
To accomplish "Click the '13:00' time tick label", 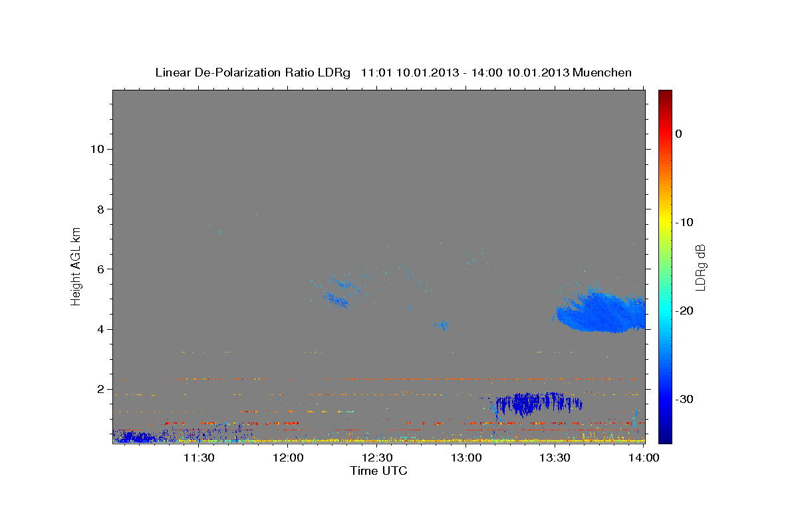I will pos(466,458).
